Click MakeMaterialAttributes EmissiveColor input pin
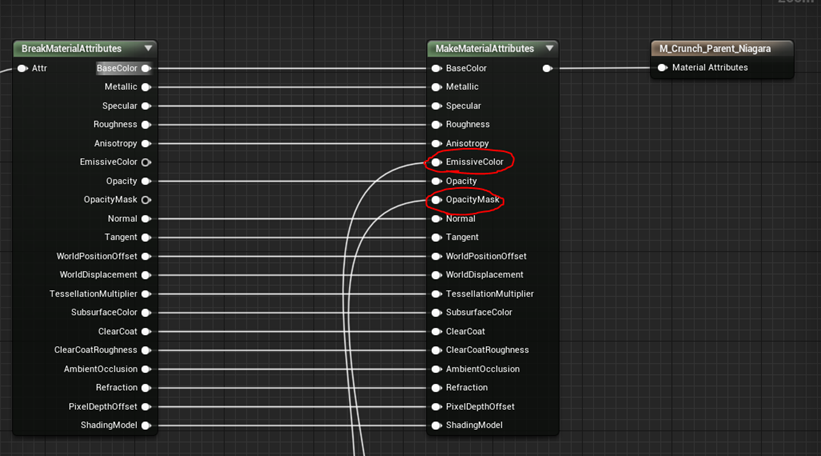The width and height of the screenshot is (821, 456). coord(436,162)
